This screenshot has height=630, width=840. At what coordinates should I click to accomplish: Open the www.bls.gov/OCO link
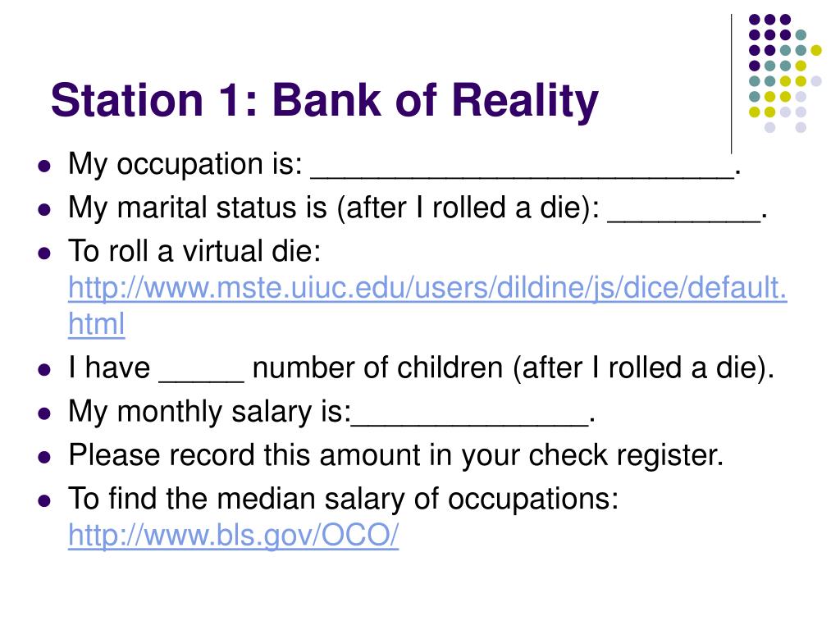(234, 535)
